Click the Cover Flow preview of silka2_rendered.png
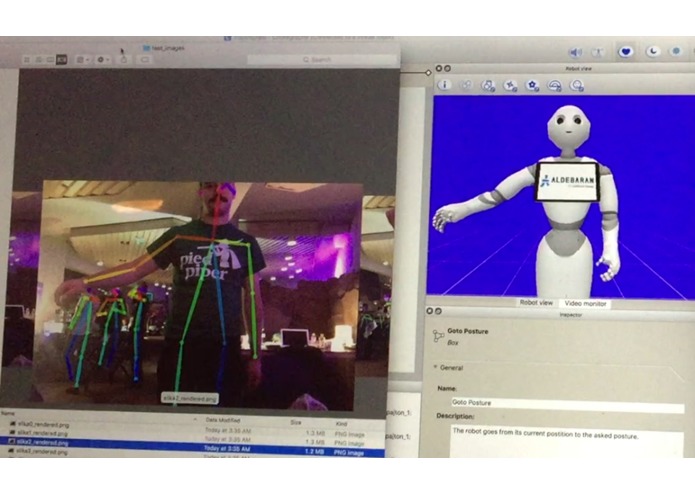The image size is (695, 494). click(x=198, y=295)
